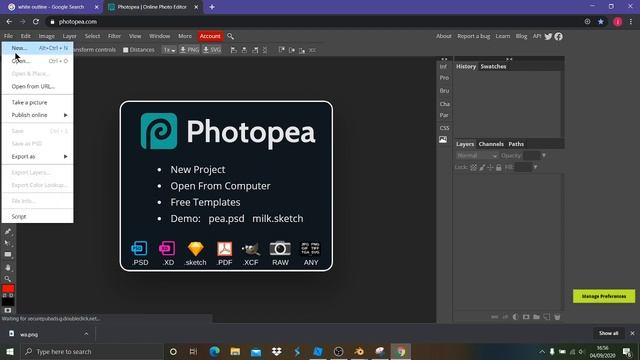This screenshot has height=360, width=640.
Task: Collapse the narrow sidebar arrows above Inf
Action: point(444,59)
